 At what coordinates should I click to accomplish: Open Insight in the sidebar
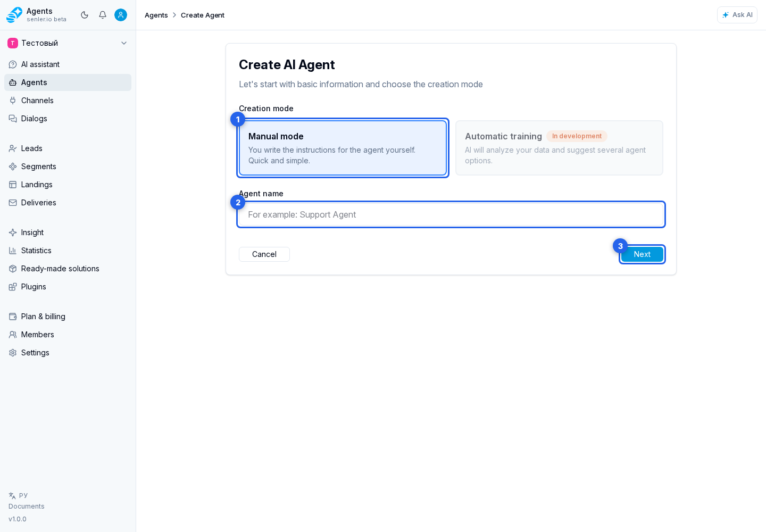tap(68, 232)
